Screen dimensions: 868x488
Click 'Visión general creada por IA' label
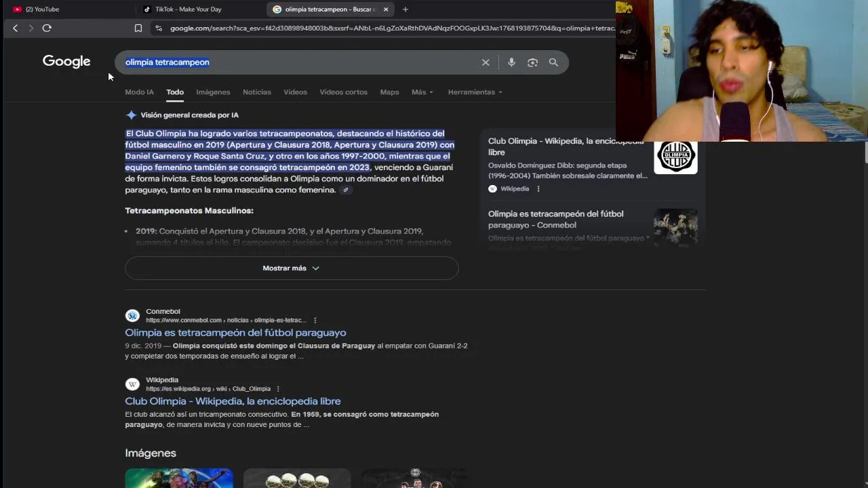189,115
